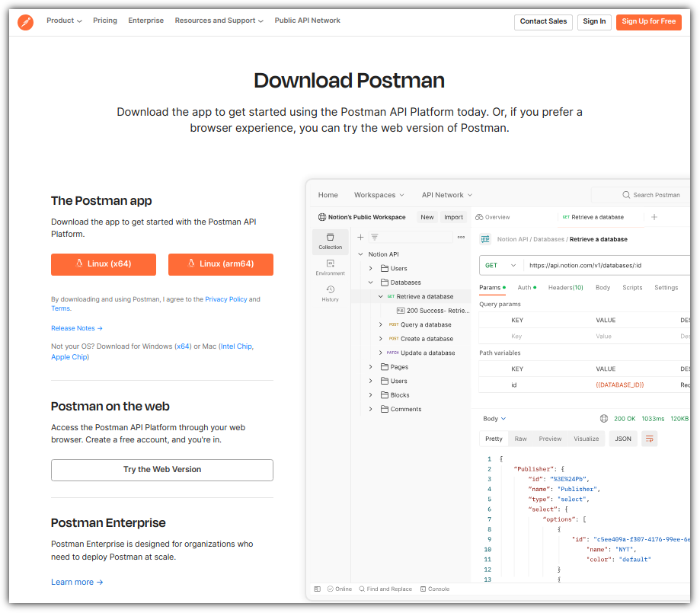
Task: Expand the first Users folder
Action: pos(370,268)
